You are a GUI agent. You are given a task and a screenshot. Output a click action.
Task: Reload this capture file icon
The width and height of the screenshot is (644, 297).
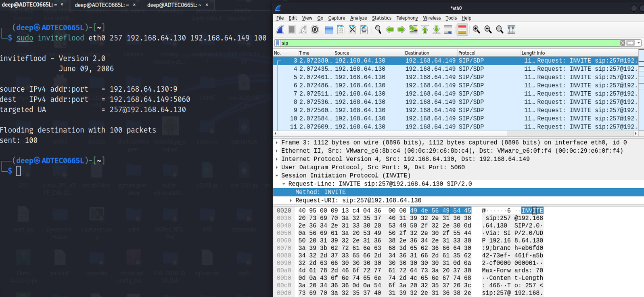click(364, 29)
